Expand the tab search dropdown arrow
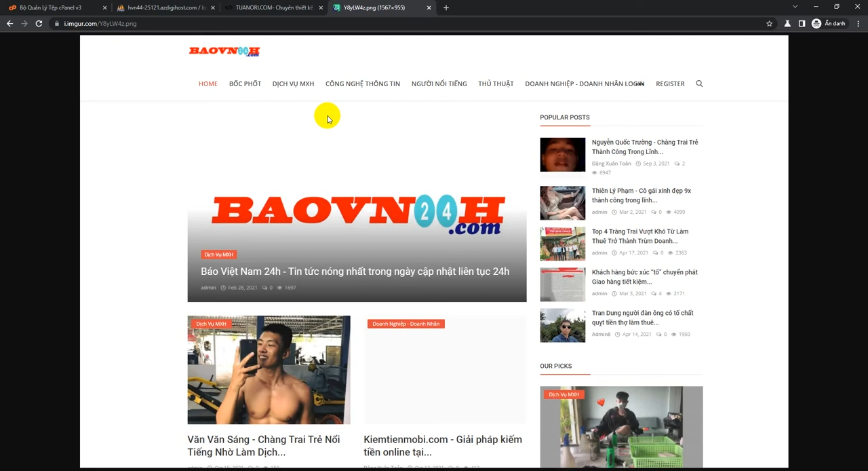Viewport: 868px width, 471px height. 795,7
